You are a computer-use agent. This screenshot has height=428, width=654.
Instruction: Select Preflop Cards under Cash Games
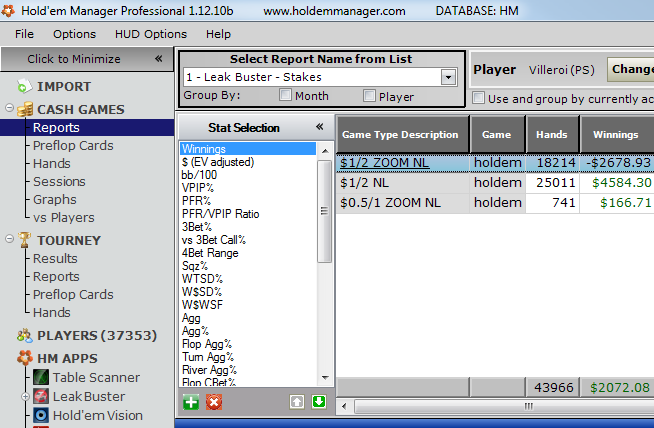[x=73, y=145]
